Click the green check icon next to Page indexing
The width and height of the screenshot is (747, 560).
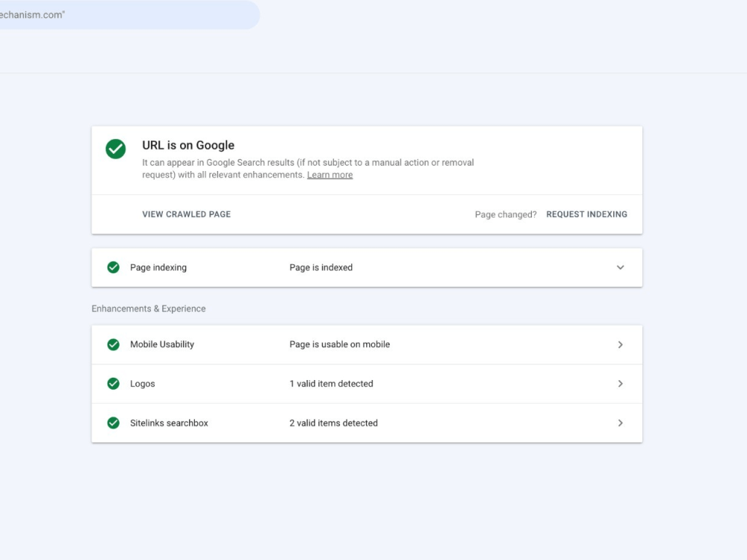click(x=114, y=267)
